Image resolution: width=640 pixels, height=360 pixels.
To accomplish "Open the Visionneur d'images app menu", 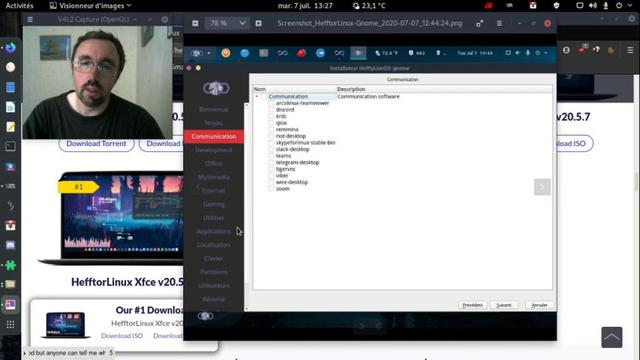I will [91, 6].
